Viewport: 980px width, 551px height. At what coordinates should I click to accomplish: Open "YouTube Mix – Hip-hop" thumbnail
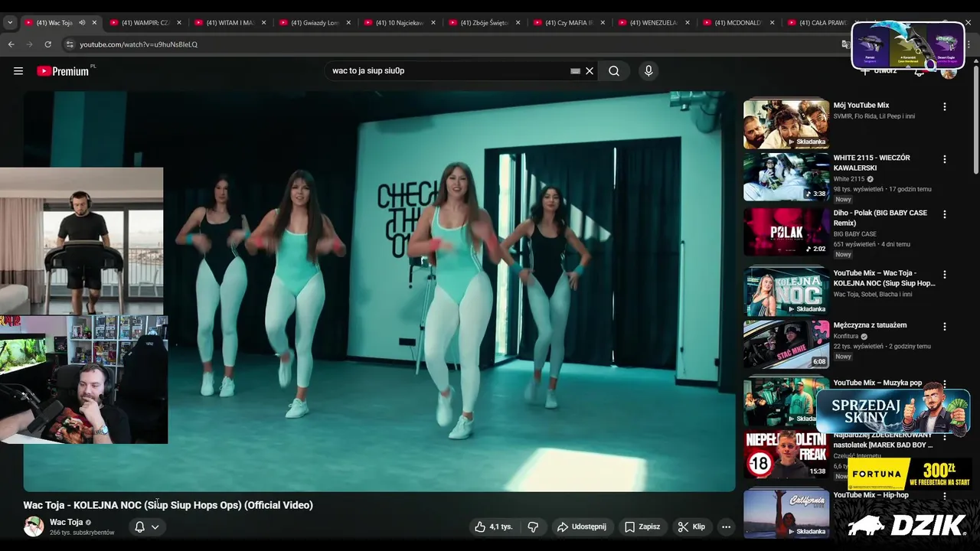[786, 513]
